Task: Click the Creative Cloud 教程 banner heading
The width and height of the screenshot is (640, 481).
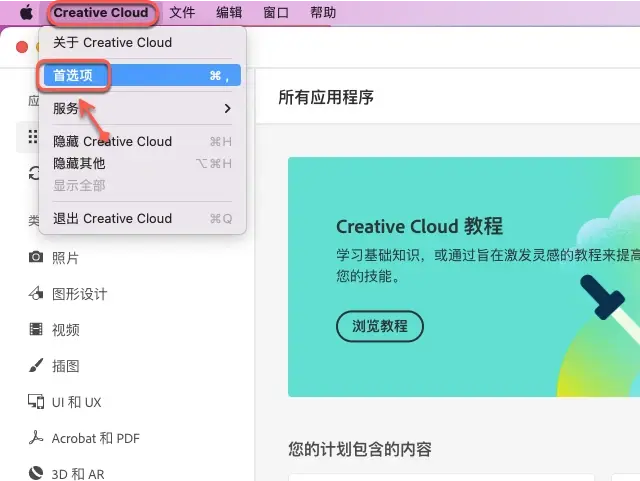Action: pyautogui.click(x=419, y=226)
